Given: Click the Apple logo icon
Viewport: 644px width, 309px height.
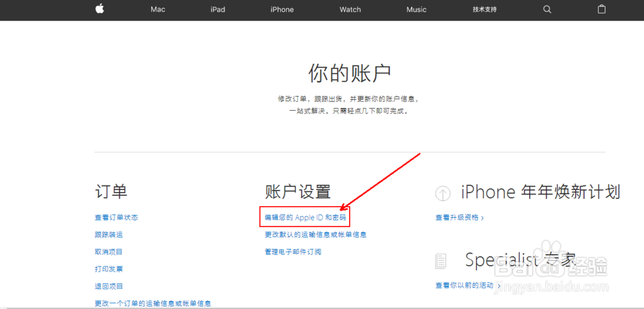Looking at the screenshot, I should (x=99, y=9).
